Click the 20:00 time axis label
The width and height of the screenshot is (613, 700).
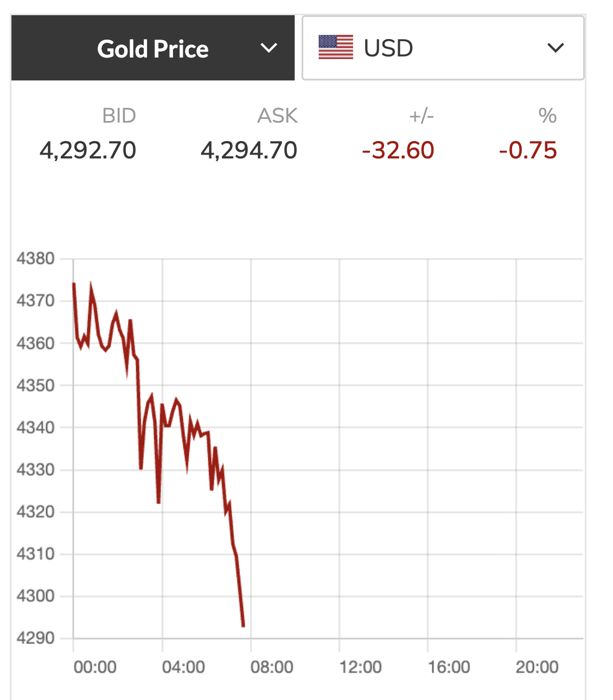pos(537,667)
